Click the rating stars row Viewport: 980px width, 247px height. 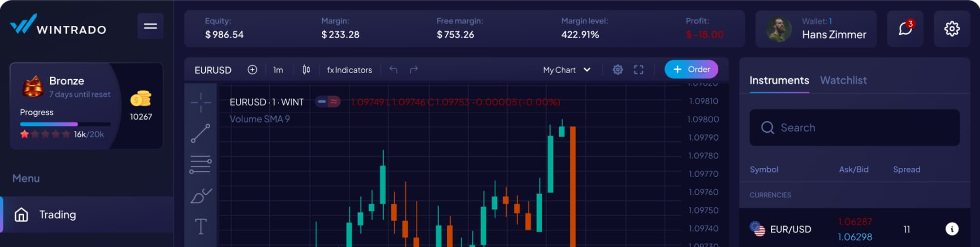tap(45, 134)
